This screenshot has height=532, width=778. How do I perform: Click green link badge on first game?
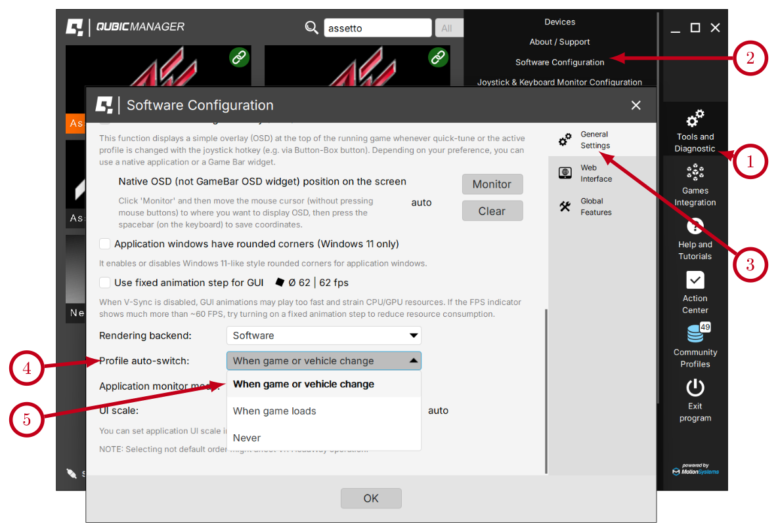[x=239, y=58]
